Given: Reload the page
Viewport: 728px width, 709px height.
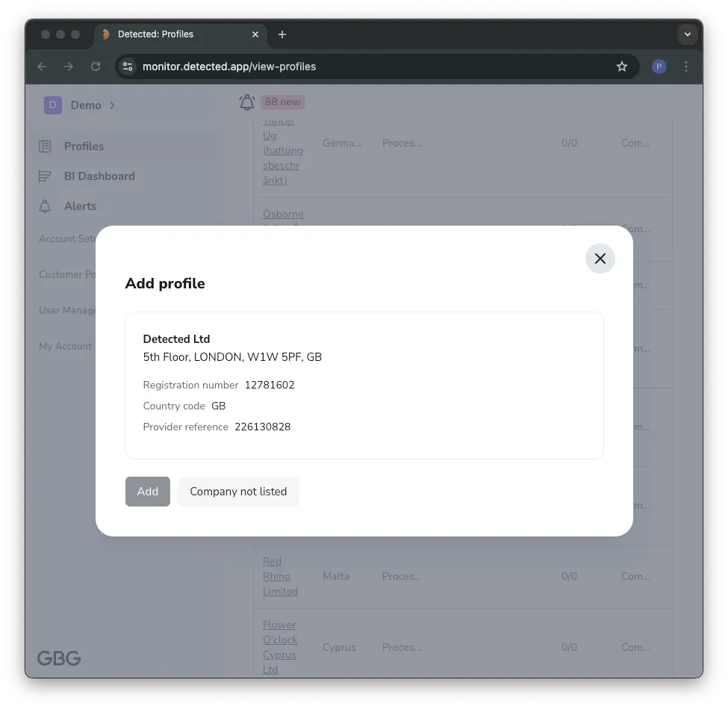Looking at the screenshot, I should [96, 66].
